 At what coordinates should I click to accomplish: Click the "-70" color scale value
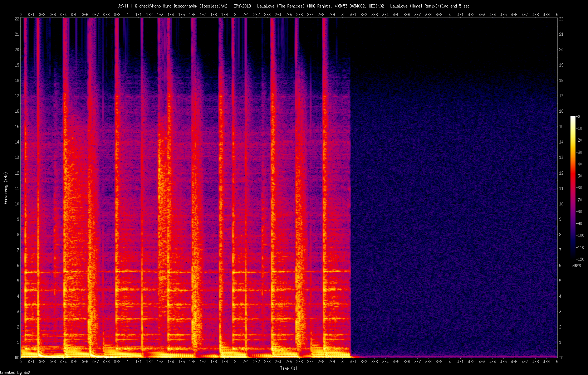(x=579, y=200)
